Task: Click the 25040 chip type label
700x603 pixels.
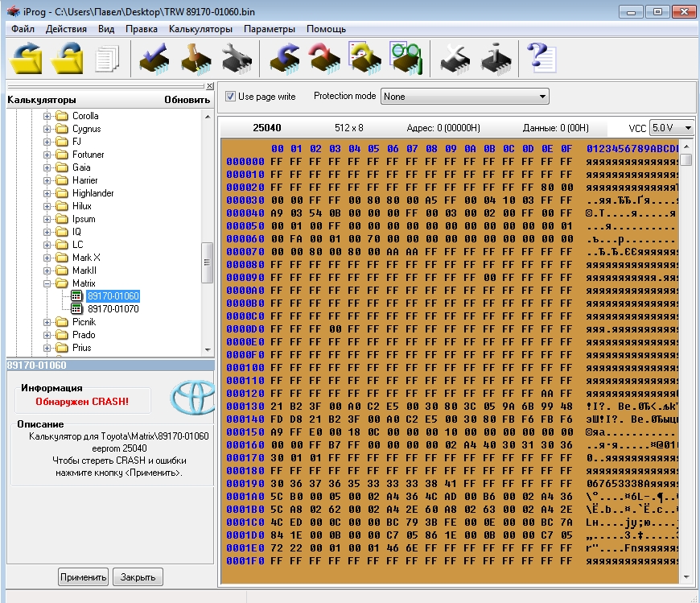Action: [267, 128]
